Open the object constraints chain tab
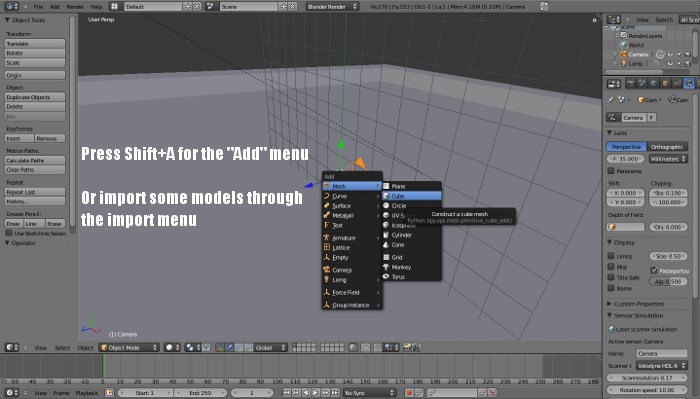700x399 pixels. (x=677, y=83)
